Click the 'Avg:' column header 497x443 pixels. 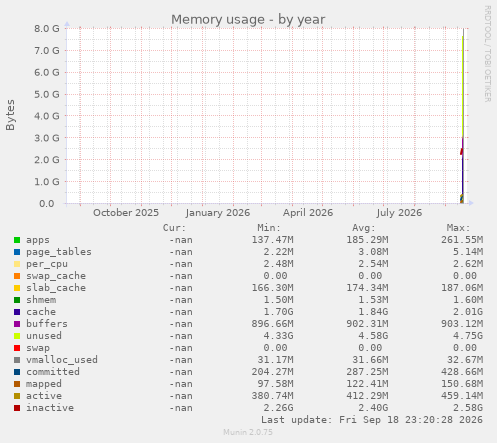click(364, 228)
